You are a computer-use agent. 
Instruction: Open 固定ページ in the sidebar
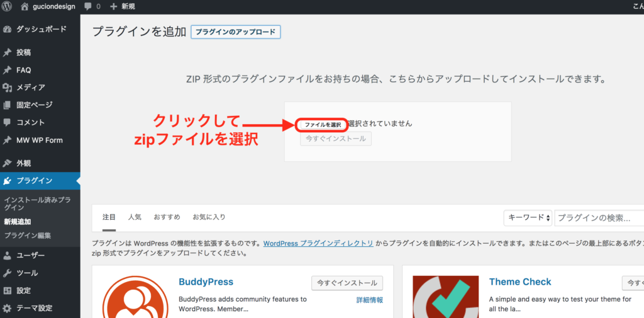coord(34,105)
